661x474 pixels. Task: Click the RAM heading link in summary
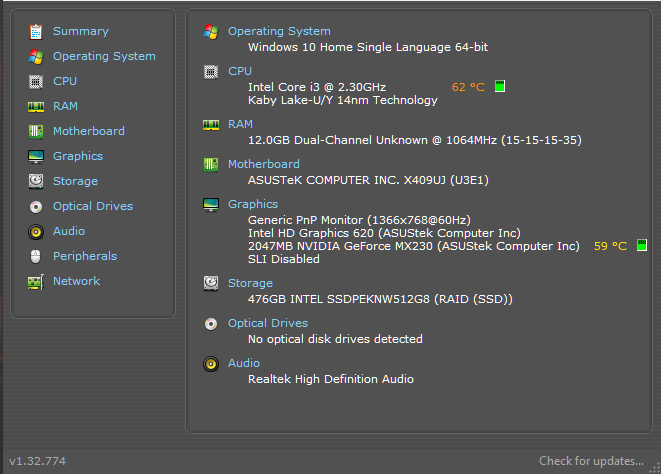[x=240, y=124]
